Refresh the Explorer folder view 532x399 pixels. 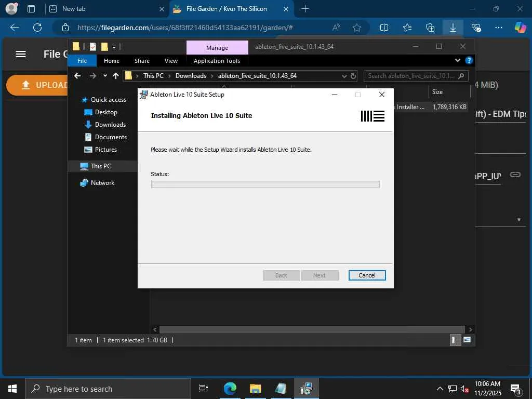[x=353, y=76]
